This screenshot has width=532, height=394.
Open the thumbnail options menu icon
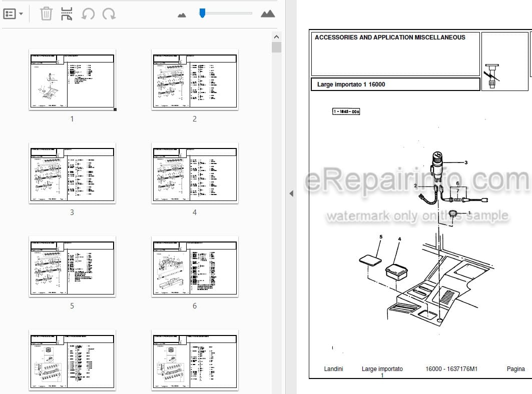tap(13, 14)
